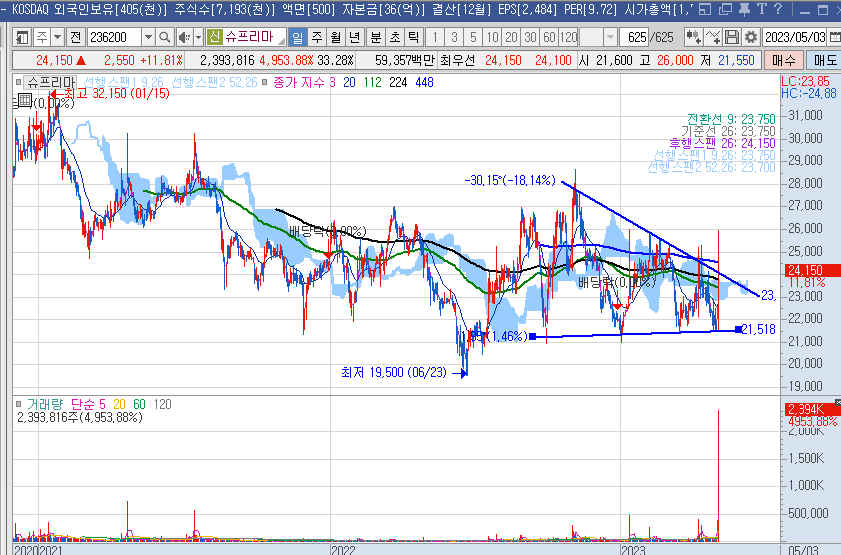Select the 1 interval button
Screen dimensions: 841x555
tap(435, 38)
